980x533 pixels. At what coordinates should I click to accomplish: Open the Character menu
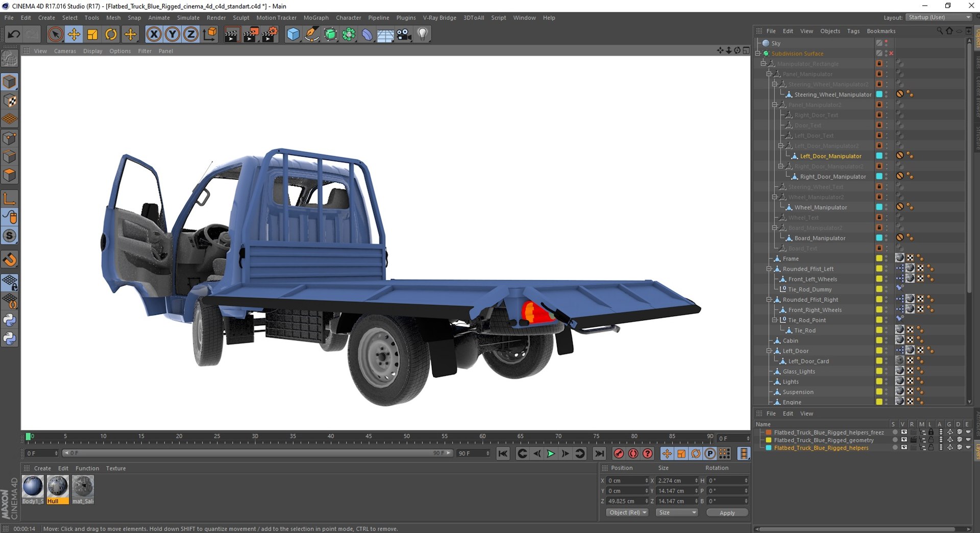[x=348, y=17]
